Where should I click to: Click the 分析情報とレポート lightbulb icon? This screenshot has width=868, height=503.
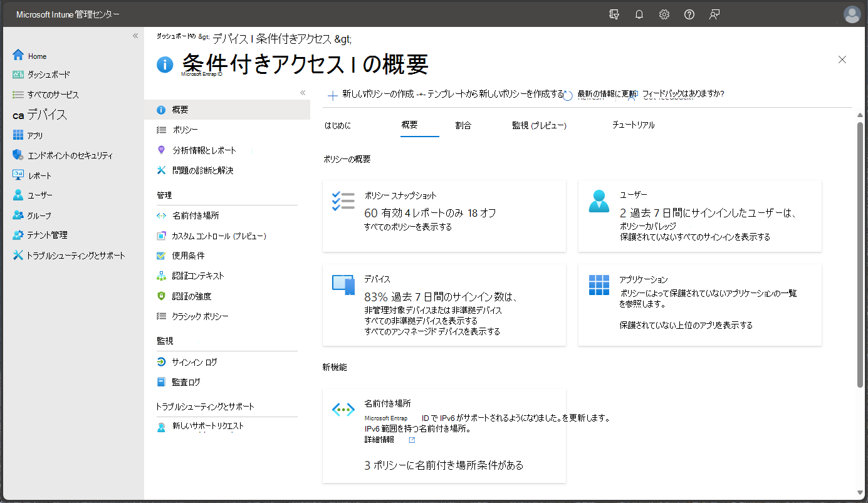pos(161,150)
